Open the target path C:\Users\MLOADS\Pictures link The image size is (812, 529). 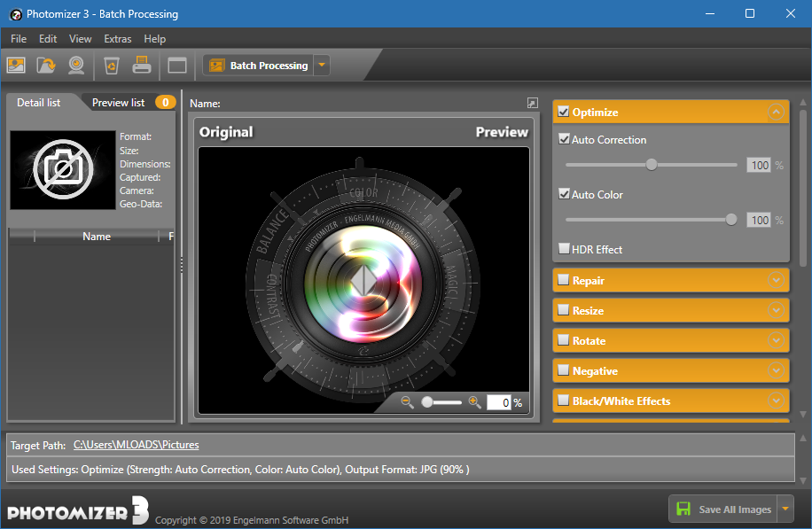137,445
